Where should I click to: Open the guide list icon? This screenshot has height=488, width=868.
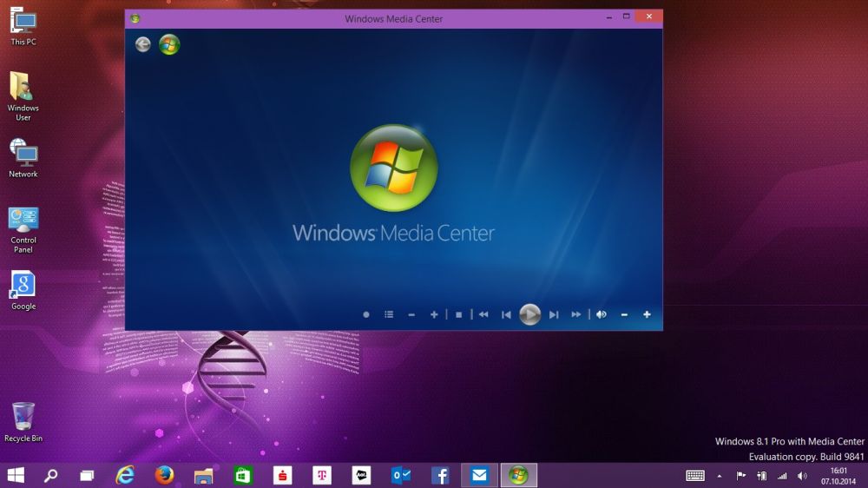coord(389,314)
